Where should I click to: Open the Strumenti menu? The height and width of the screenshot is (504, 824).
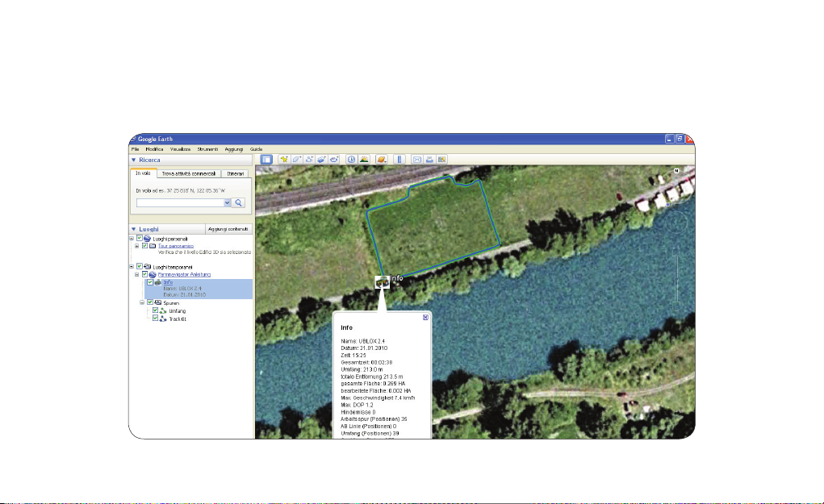[207, 149]
